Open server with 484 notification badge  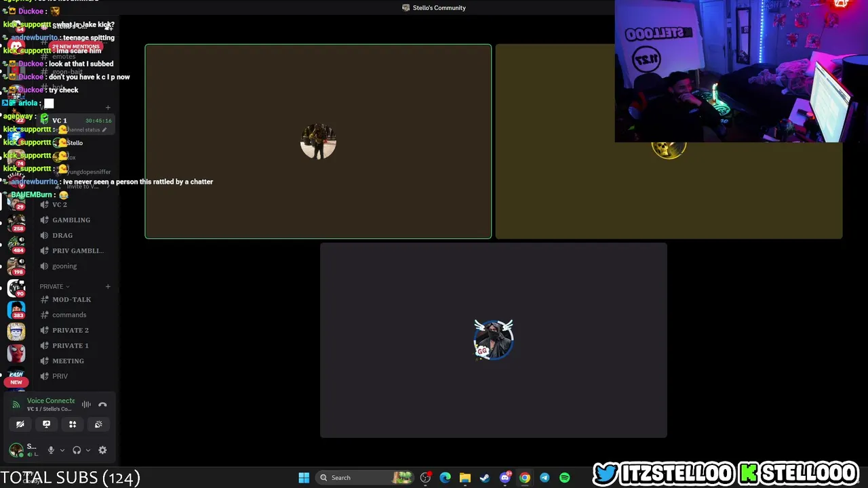tap(16, 244)
